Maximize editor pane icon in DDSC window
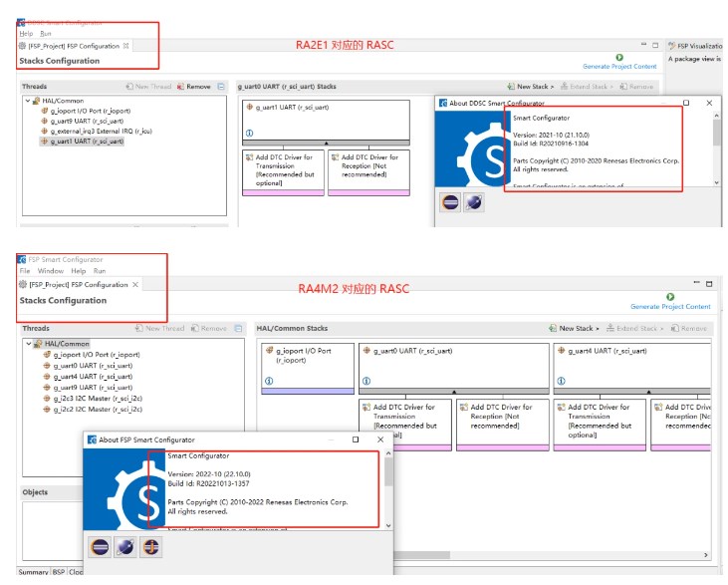728x585 pixels. pyautogui.click(x=655, y=45)
